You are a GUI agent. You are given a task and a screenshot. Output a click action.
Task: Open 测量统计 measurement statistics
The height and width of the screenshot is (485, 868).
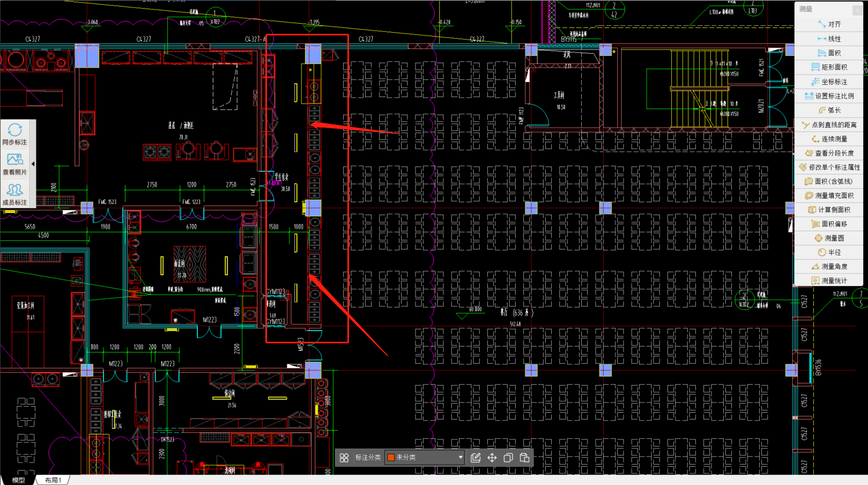coord(828,281)
